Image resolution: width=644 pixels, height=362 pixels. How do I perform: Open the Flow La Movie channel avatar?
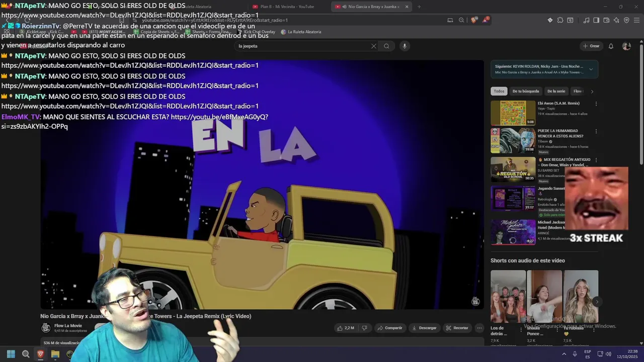(46, 328)
